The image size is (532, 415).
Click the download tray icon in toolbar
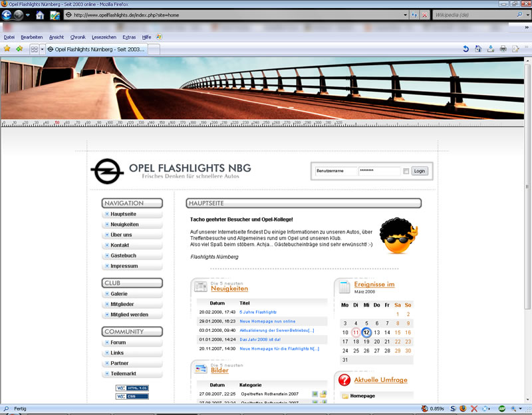tap(491, 49)
